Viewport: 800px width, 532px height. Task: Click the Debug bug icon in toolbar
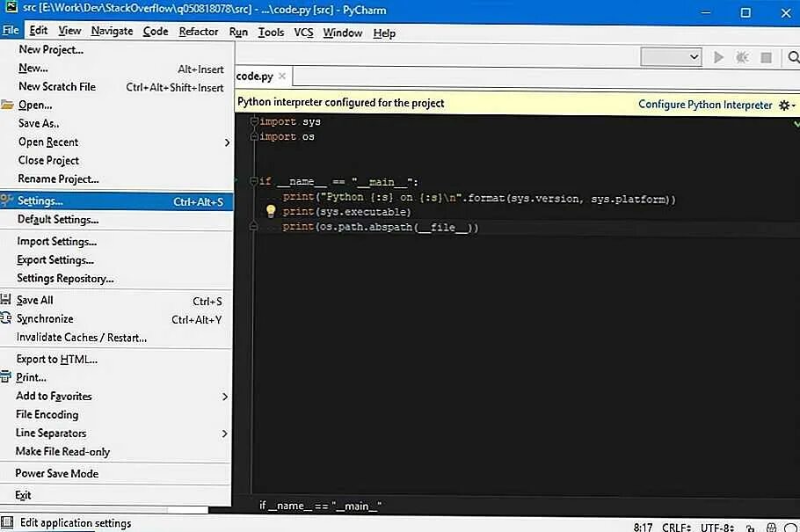(742, 57)
